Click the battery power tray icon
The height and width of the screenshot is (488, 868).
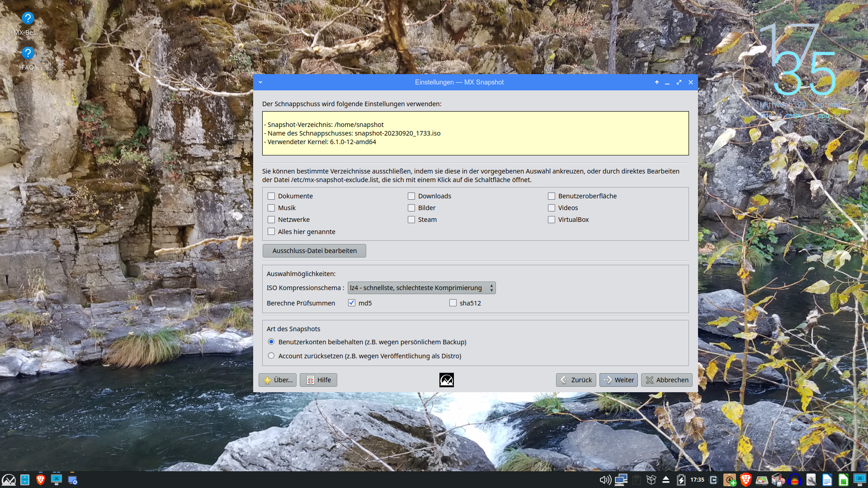click(x=681, y=480)
